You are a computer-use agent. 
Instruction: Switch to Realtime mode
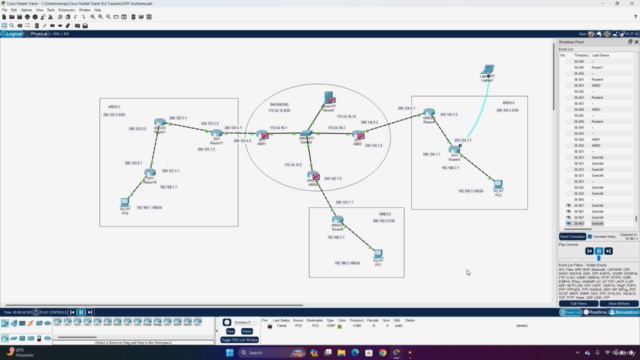pyautogui.click(x=596, y=312)
